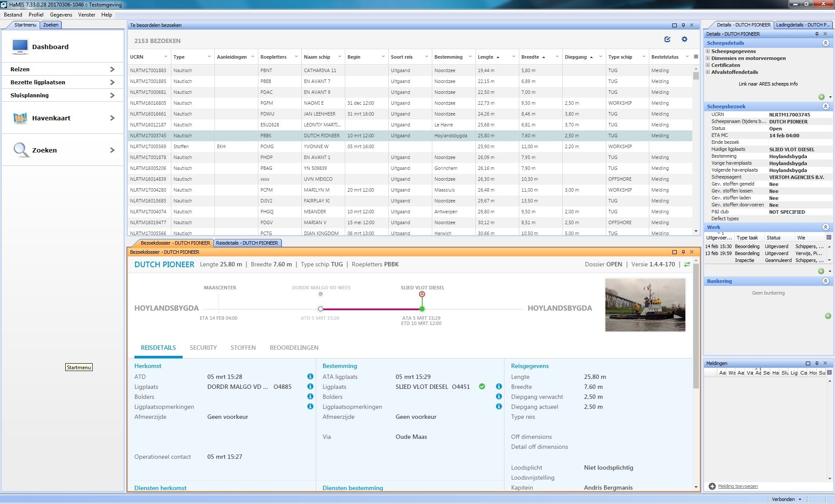Expand the Scheepsgegevens tree node
Image resolution: width=835 pixels, height=504 pixels.
pos(708,51)
